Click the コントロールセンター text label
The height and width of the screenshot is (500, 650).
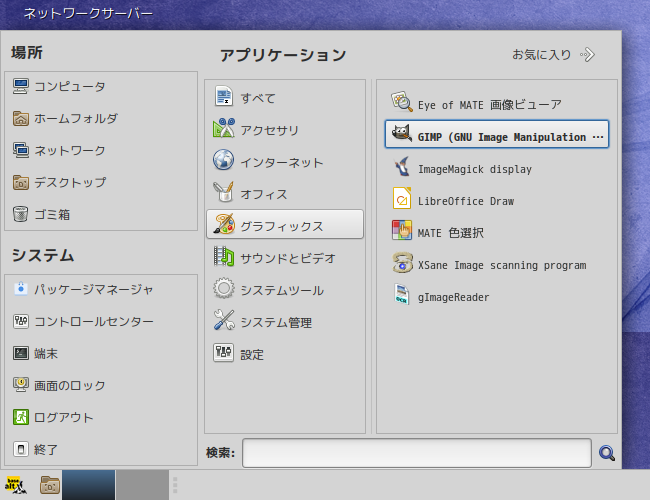(x=94, y=321)
